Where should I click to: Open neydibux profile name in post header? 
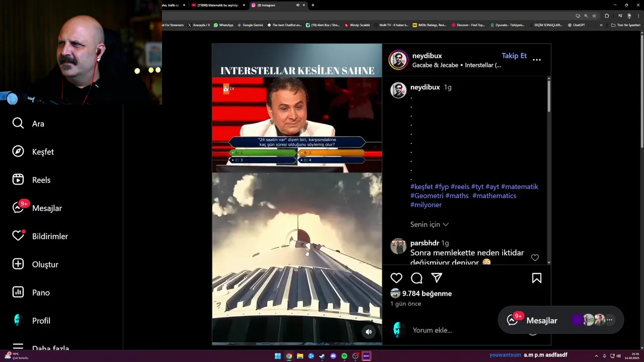click(427, 56)
